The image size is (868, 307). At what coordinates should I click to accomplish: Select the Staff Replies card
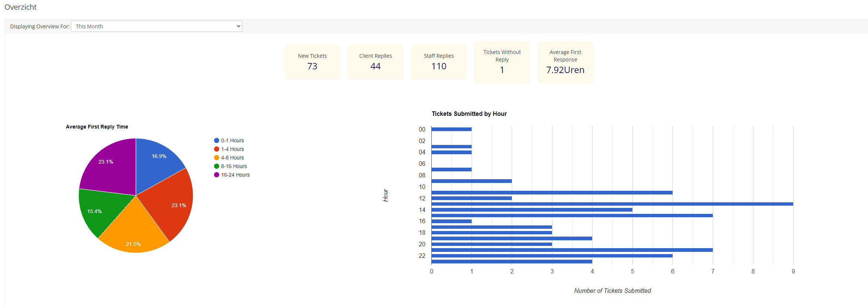438,62
